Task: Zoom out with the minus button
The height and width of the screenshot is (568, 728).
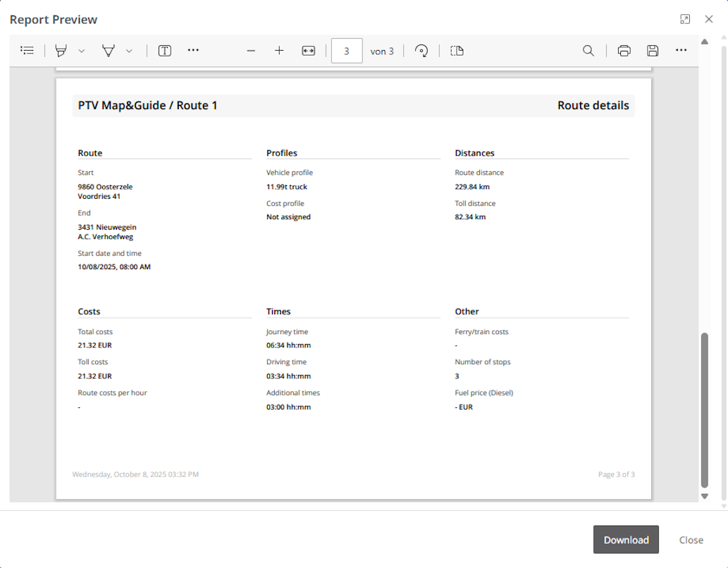Action: point(251,51)
